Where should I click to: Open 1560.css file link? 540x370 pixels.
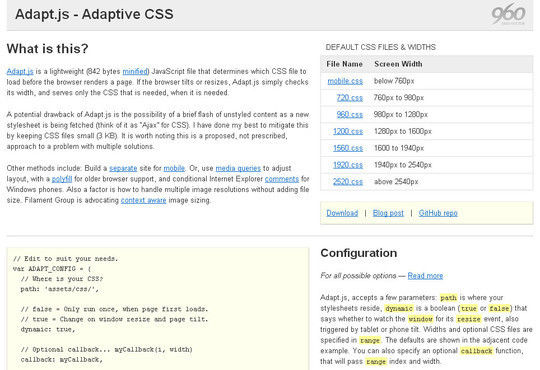348,148
